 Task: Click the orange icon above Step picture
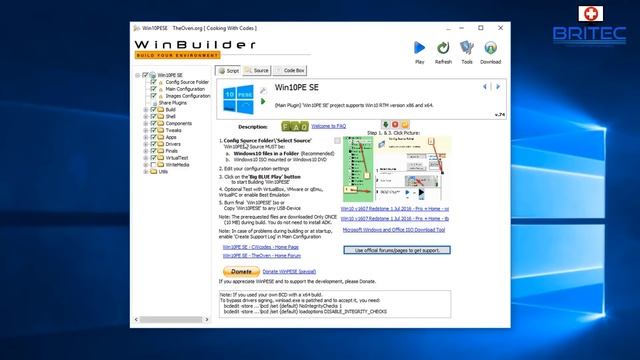click(x=404, y=124)
